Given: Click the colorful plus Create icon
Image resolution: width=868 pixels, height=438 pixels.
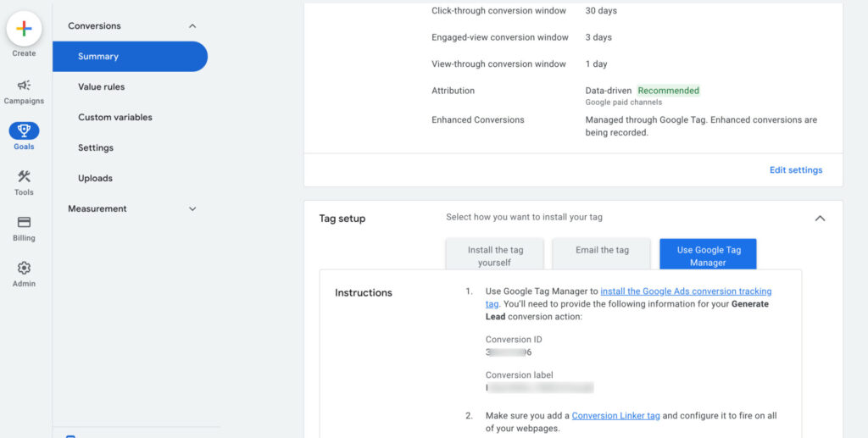Looking at the screenshot, I should pos(24,29).
